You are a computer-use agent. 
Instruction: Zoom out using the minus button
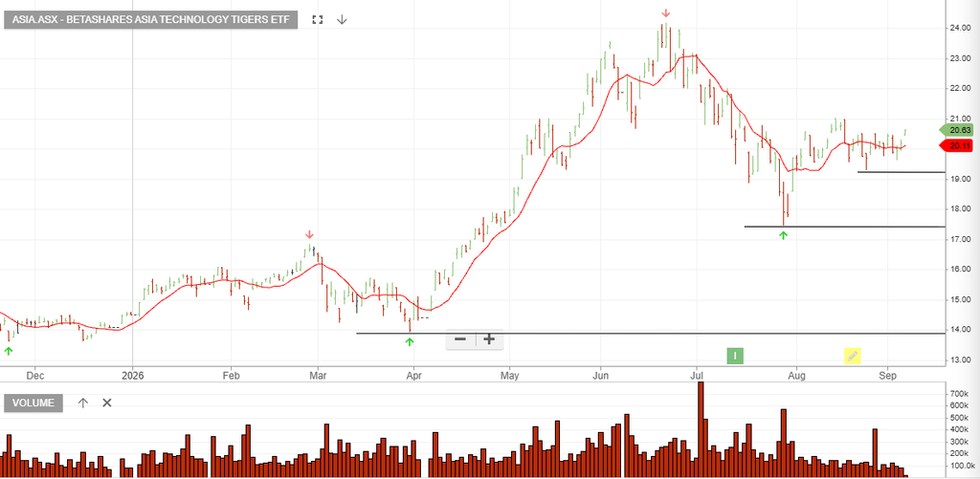(x=460, y=339)
